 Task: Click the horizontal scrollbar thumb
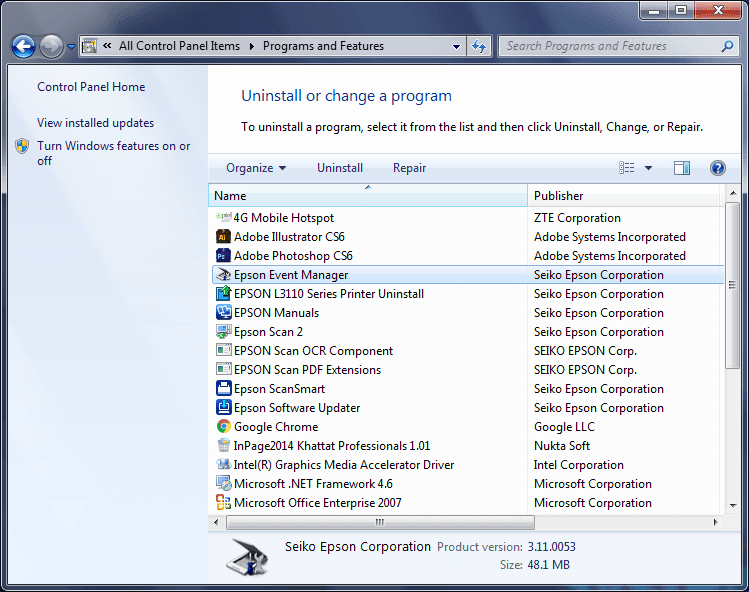(380, 522)
